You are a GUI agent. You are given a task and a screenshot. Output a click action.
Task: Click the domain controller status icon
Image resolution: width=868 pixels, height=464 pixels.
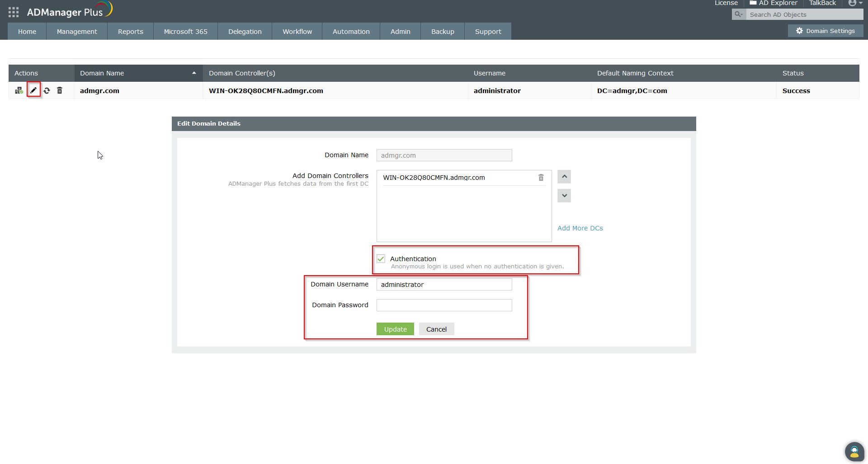click(19, 90)
